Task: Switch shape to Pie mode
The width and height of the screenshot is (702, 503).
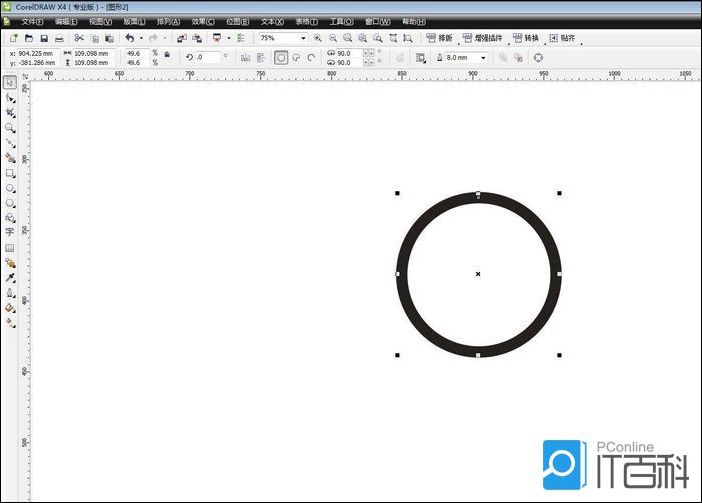Action: pyautogui.click(x=296, y=58)
